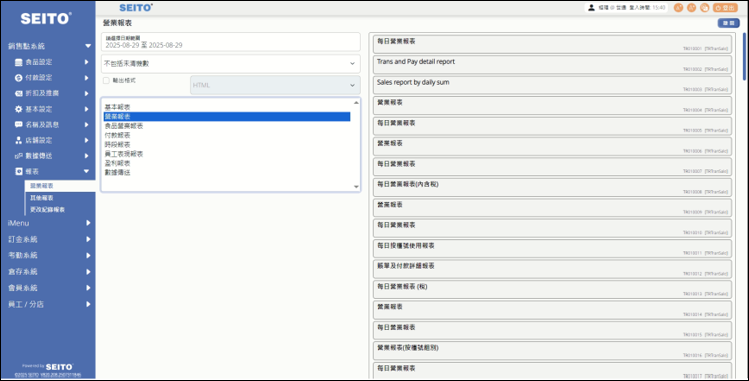Open the HTML output format dropdown
Viewport: 749px width, 381px height.
(x=275, y=85)
